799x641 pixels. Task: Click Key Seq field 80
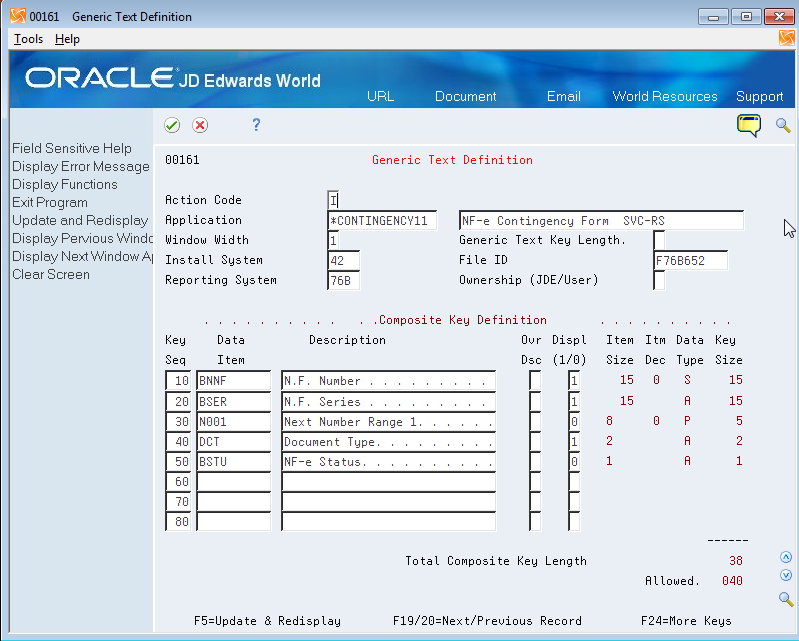coord(178,522)
